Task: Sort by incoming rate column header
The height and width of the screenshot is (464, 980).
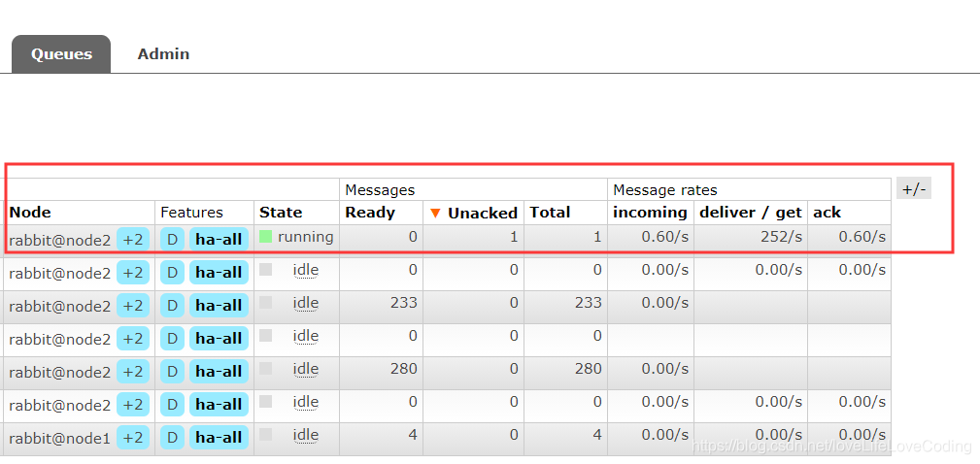Action: 650,213
